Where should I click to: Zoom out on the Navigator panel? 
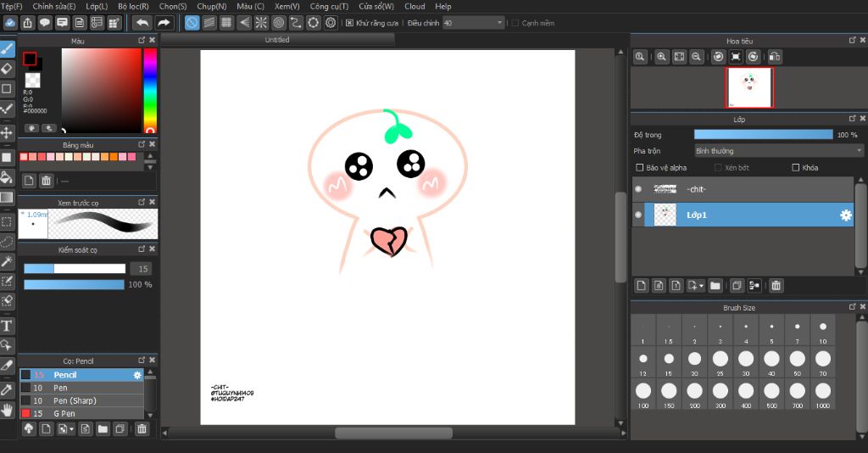697,57
